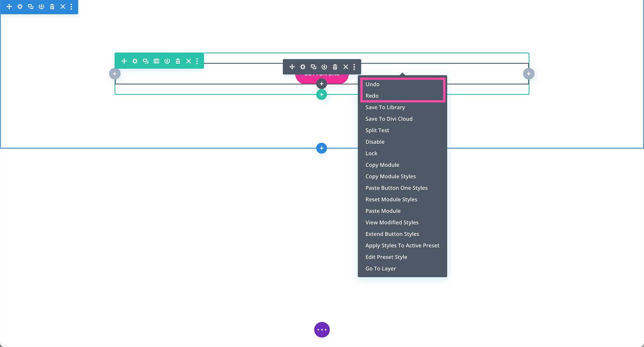The height and width of the screenshot is (347, 644).
Task: Toggle module power icon on dark toolbar
Action: coord(324,67)
